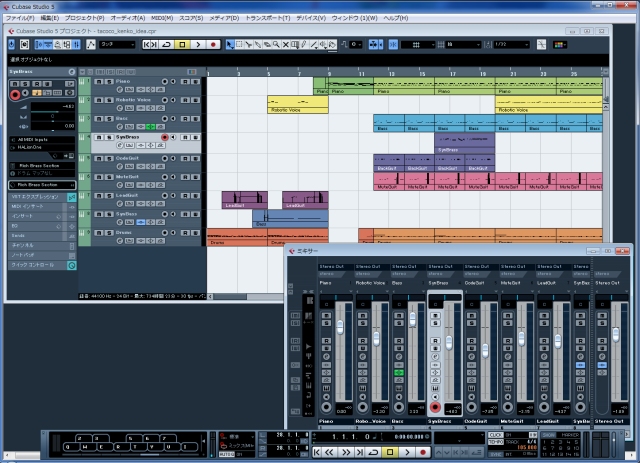
Task: Solo the MuteGuit track
Action: [109, 177]
